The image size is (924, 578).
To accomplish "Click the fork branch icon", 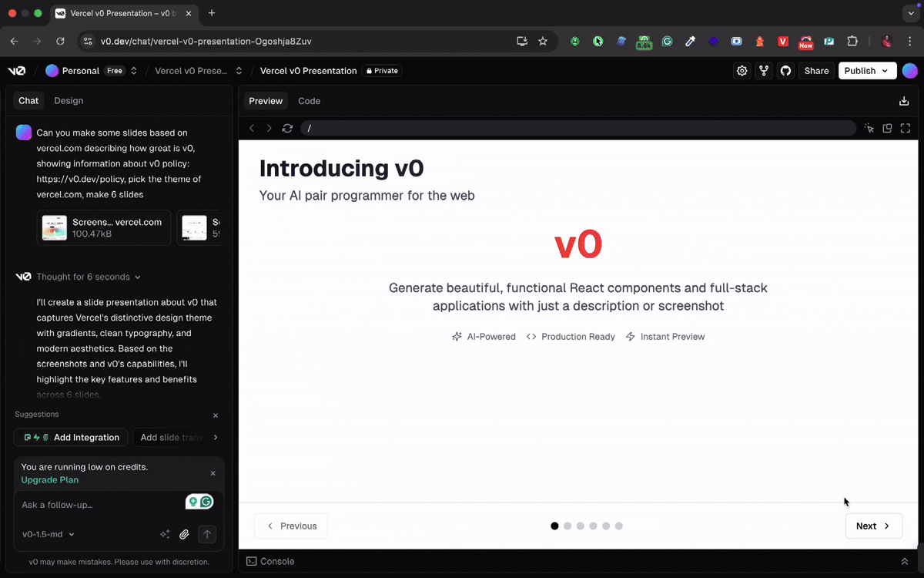I will click(764, 71).
